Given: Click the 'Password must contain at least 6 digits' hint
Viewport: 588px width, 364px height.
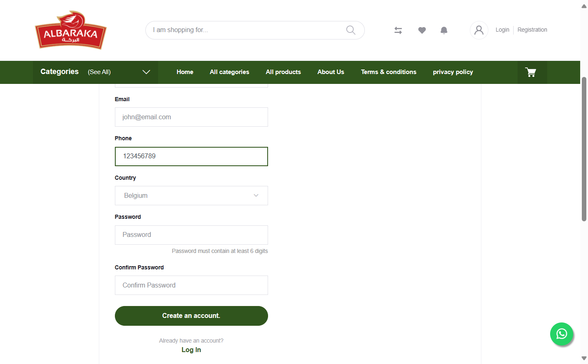Looking at the screenshot, I should [x=220, y=251].
